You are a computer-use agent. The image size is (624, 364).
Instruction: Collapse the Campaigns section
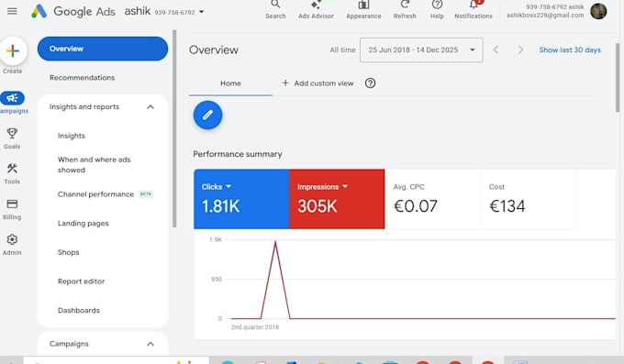click(x=150, y=344)
